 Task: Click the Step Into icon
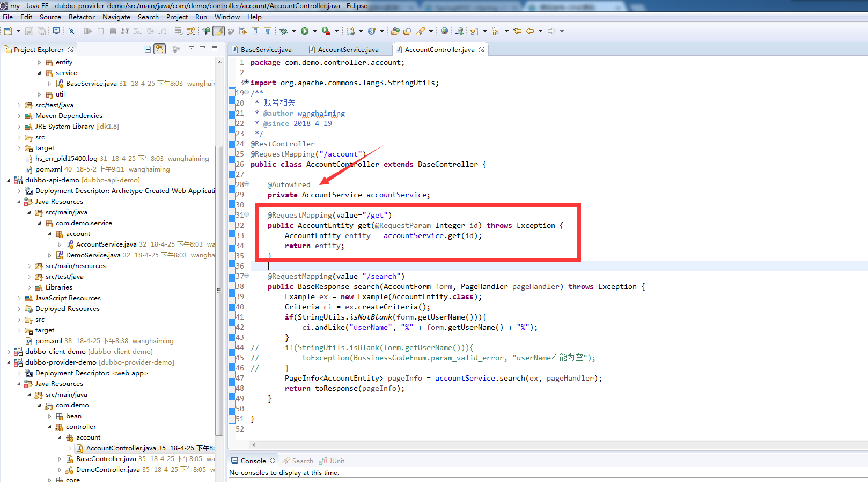point(137,31)
